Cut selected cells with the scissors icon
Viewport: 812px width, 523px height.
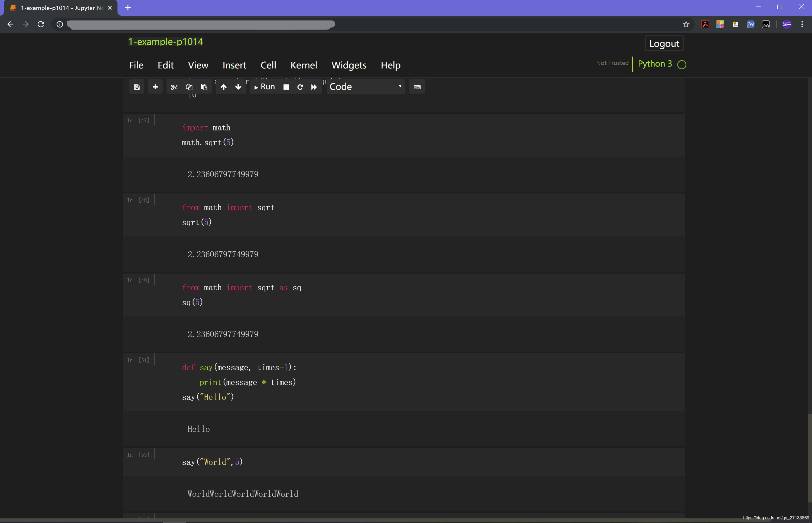click(174, 87)
